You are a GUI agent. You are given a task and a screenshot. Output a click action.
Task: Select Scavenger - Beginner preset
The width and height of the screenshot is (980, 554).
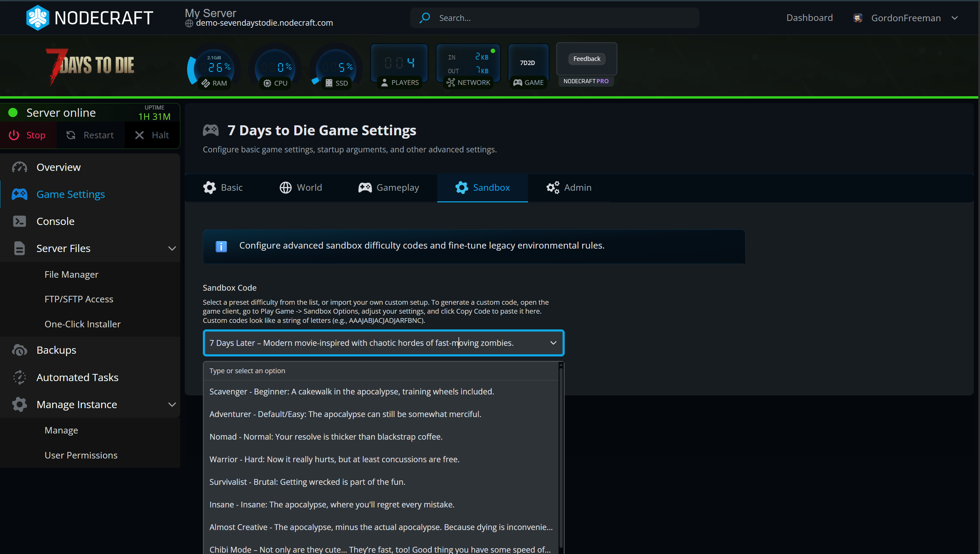pyautogui.click(x=381, y=391)
